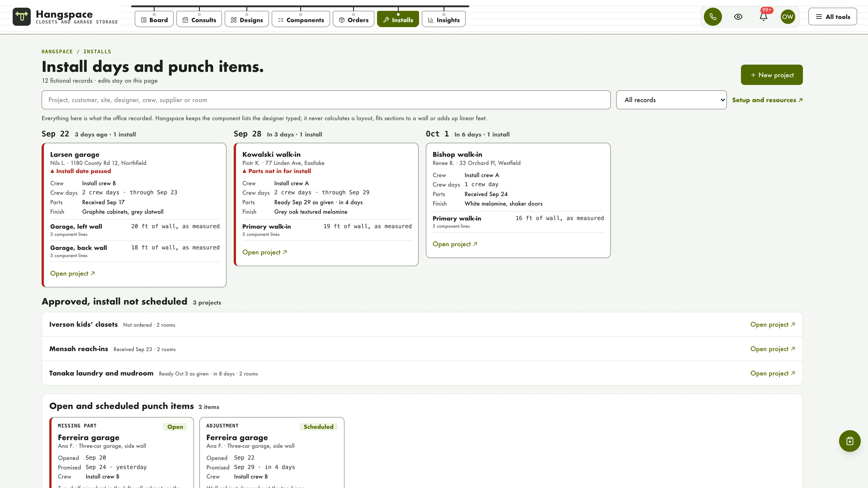Click the HANGSPACE breadcrumb link
Image resolution: width=868 pixels, height=488 pixels.
coord(57,52)
